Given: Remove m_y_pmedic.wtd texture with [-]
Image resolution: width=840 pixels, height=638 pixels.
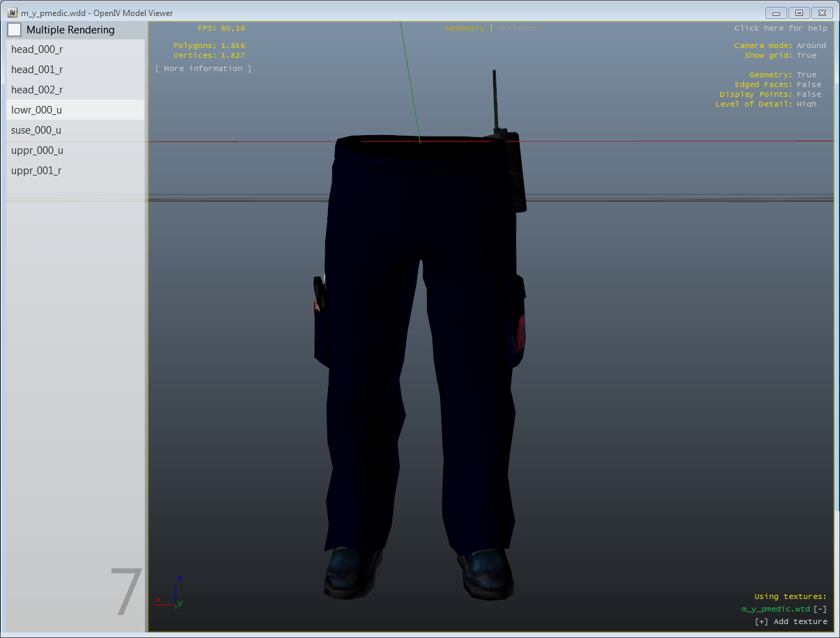Looking at the screenshot, I should pos(820,609).
